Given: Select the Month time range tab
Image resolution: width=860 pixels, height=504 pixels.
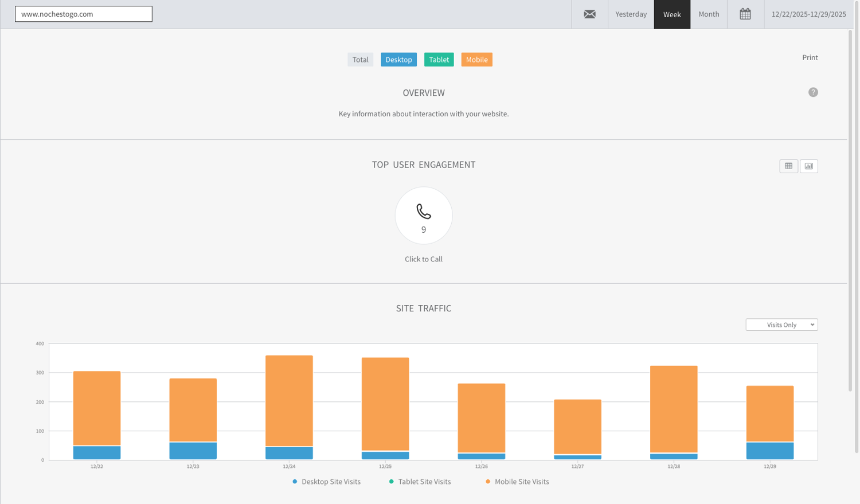Looking at the screenshot, I should (709, 14).
